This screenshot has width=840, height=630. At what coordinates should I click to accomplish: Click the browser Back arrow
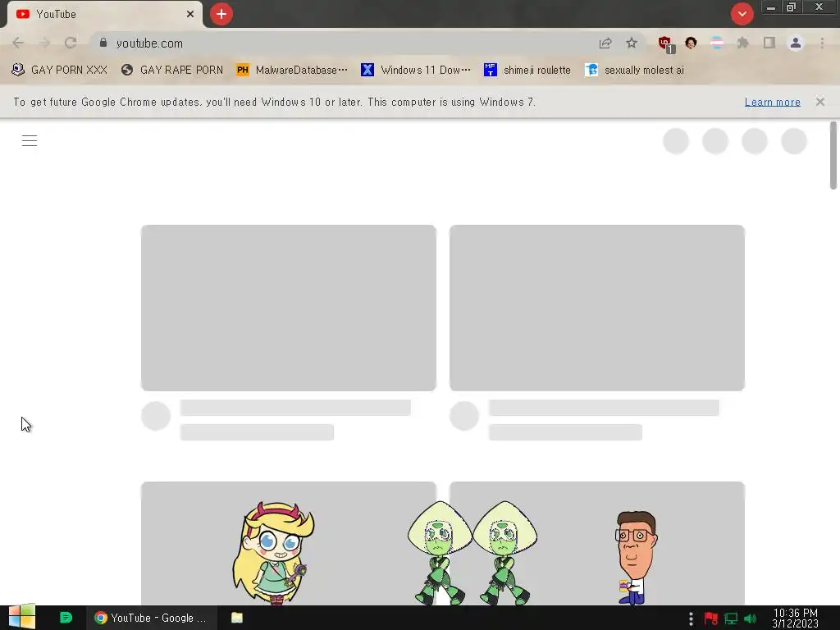[18, 43]
